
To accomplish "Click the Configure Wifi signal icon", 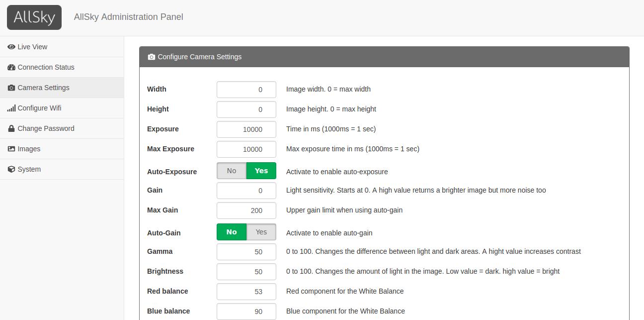I will click(x=11, y=108).
